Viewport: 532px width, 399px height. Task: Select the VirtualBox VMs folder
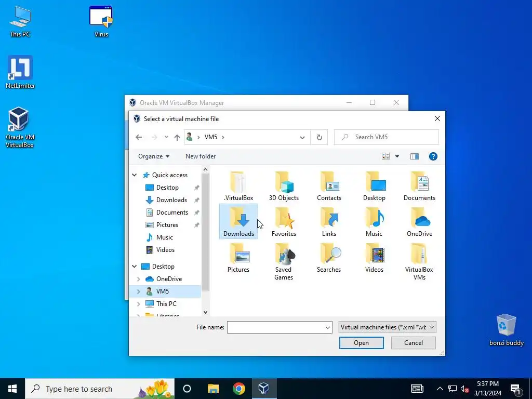coord(419,262)
